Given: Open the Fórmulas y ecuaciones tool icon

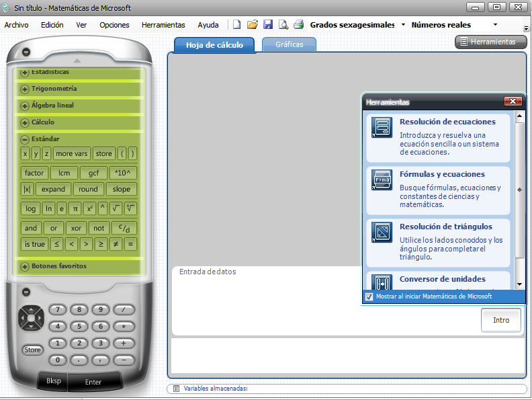Looking at the screenshot, I should click(x=382, y=179).
